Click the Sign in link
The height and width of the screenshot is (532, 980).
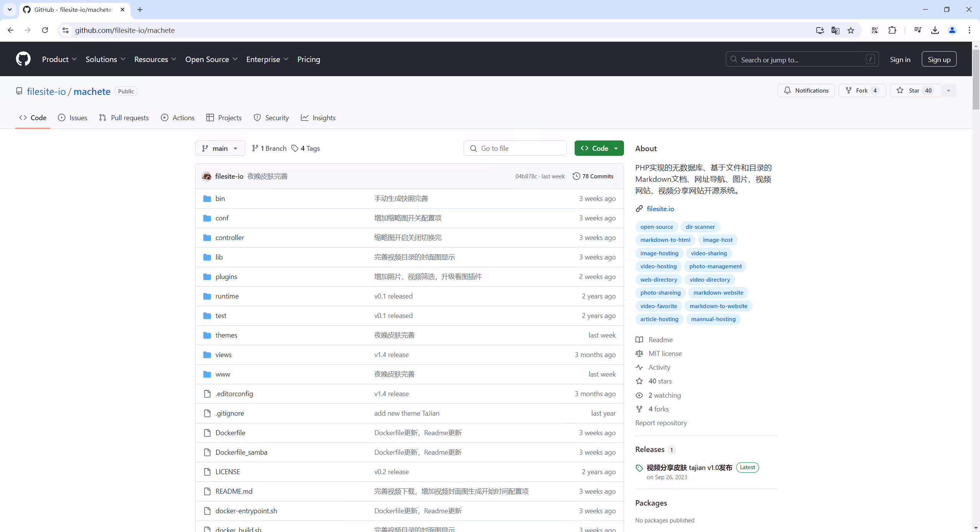(x=900, y=59)
